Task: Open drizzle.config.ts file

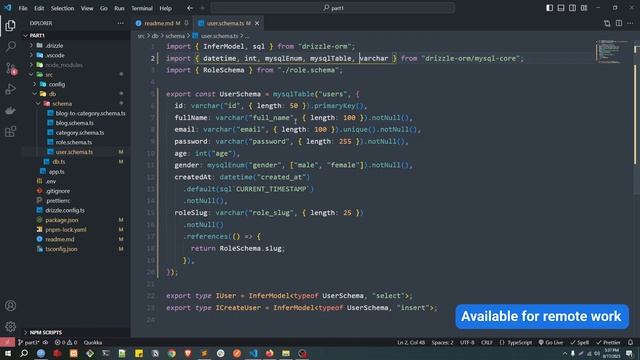Action: pos(64,210)
